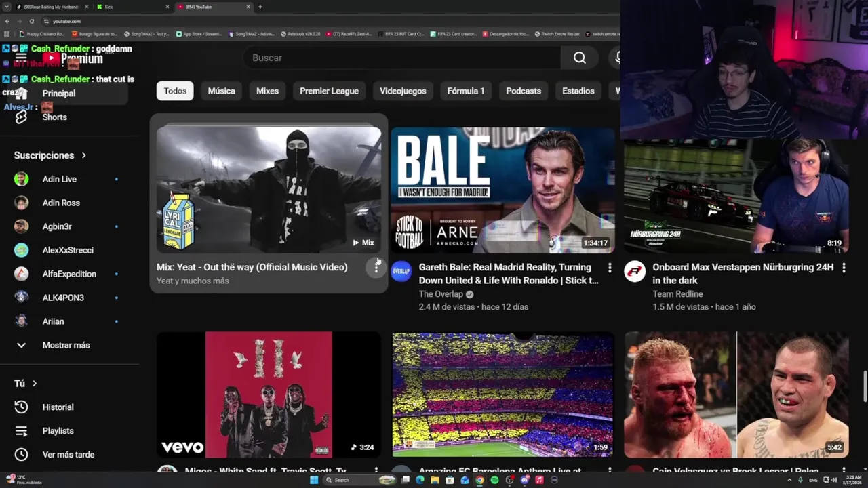Open Paletools v26.0.28 bookmark

(x=299, y=33)
